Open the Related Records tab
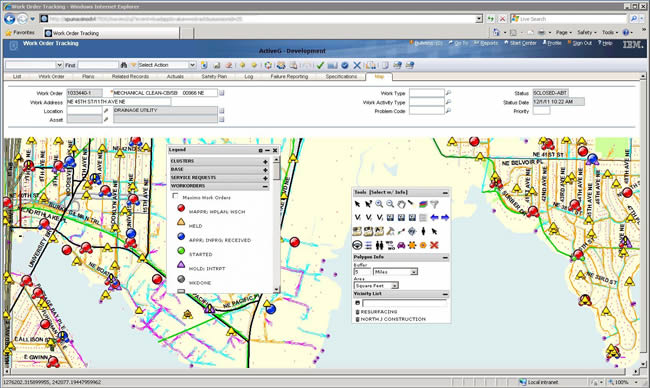The height and width of the screenshot is (388, 650). [130, 77]
